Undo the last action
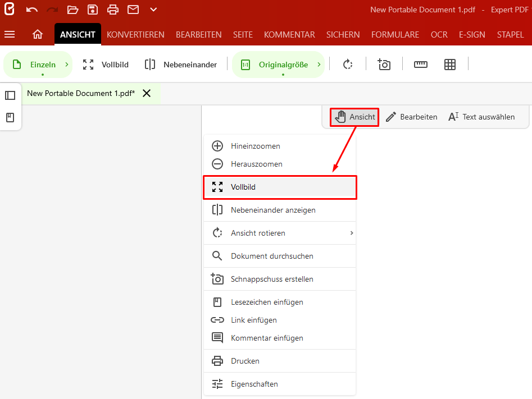The width and height of the screenshot is (532, 399). pos(32,10)
